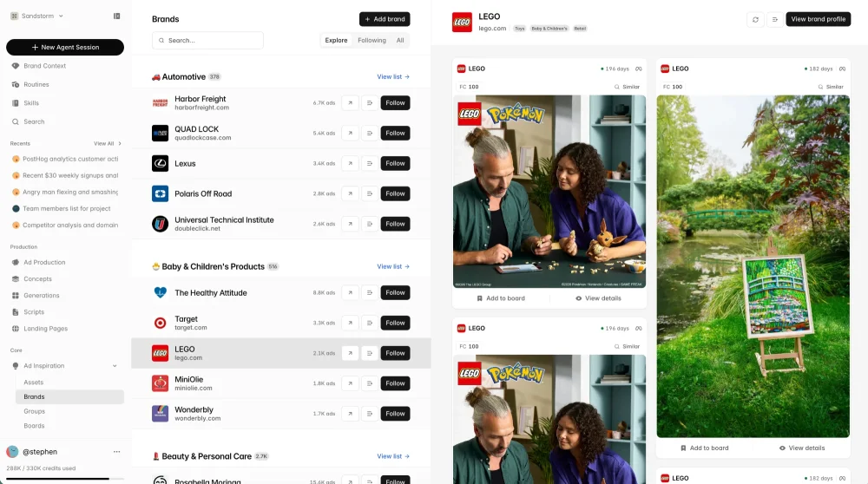Click View brand profile button
868x484 pixels.
[x=819, y=19]
